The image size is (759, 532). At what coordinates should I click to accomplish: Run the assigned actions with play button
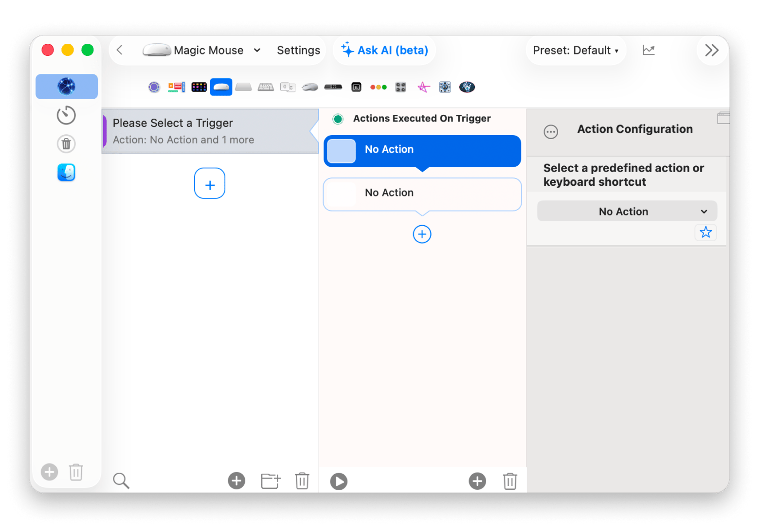339,481
